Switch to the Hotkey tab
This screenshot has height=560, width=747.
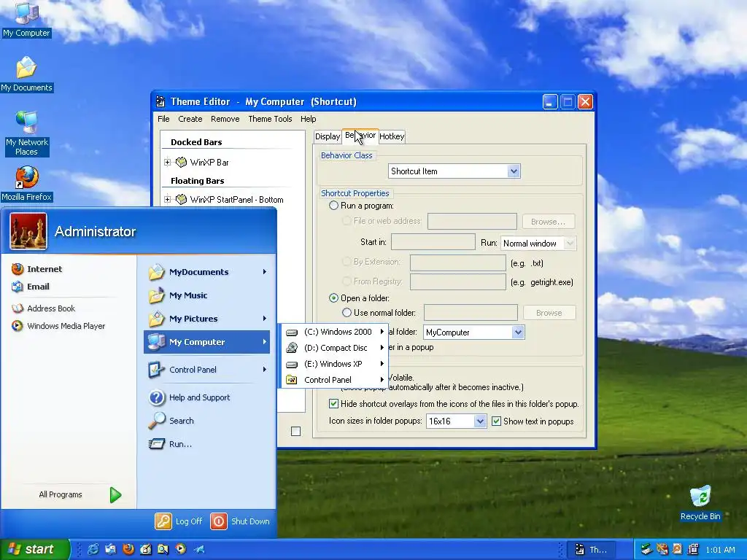[x=392, y=136]
